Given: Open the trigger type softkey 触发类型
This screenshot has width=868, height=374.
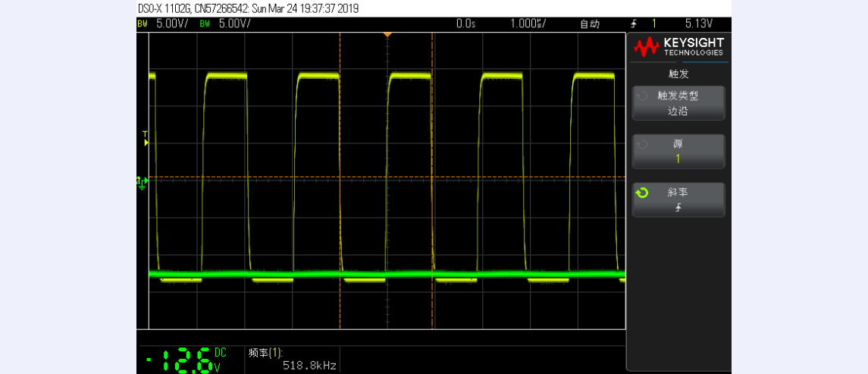Looking at the screenshot, I should click(x=678, y=103).
